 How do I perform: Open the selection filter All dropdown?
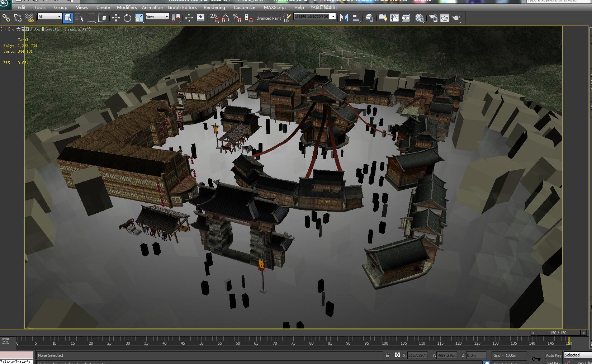[x=49, y=16]
